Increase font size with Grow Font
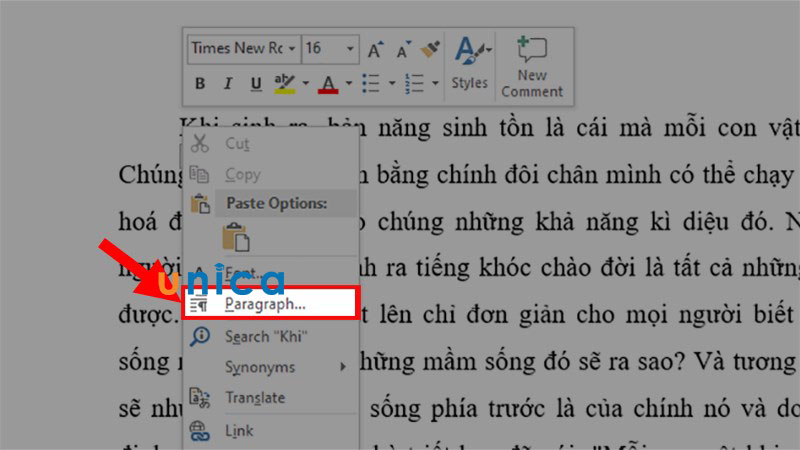This screenshot has height=450, width=800. tap(376, 49)
